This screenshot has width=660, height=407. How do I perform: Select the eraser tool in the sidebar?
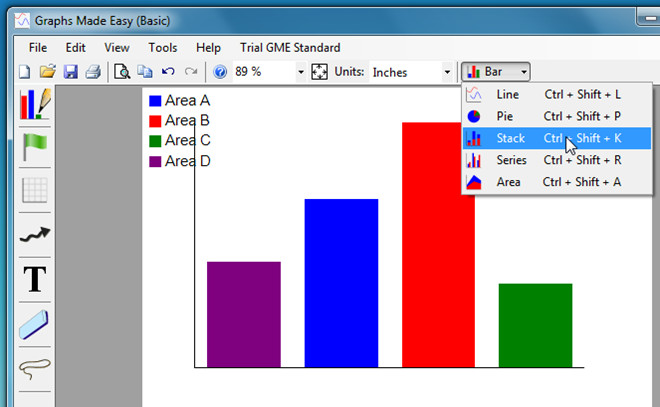(34, 325)
